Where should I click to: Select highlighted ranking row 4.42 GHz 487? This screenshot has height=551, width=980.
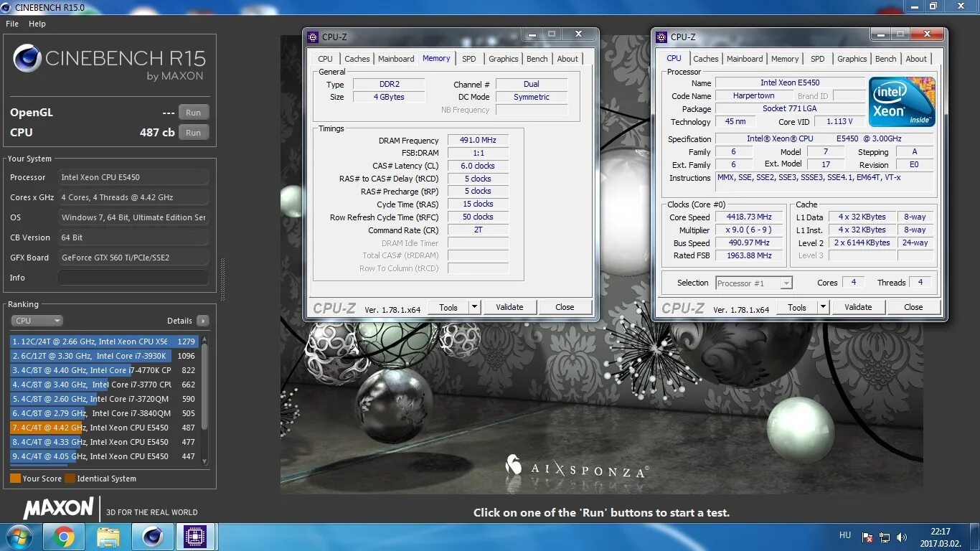click(x=103, y=428)
